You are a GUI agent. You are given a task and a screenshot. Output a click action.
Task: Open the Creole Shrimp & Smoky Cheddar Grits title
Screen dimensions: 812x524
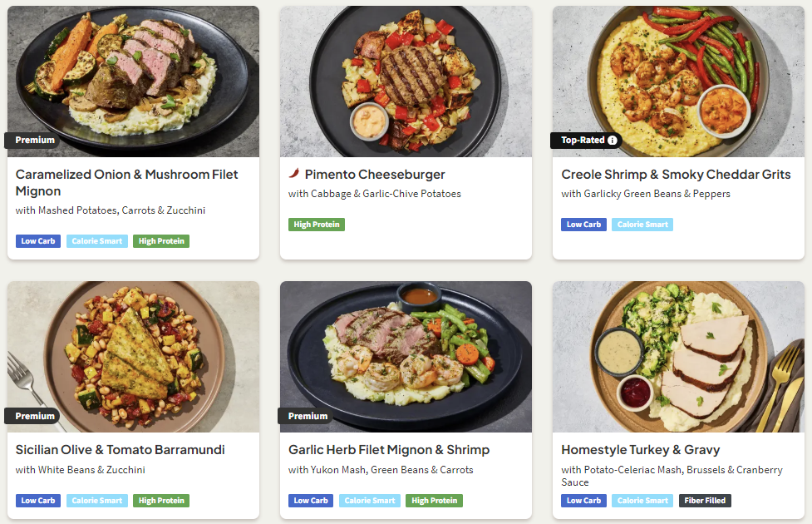(x=676, y=175)
